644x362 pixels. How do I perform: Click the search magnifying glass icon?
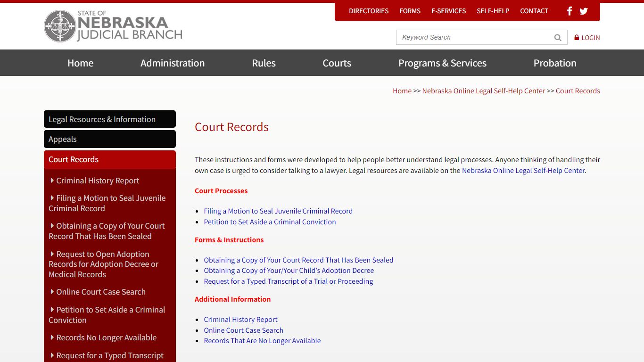558,37
